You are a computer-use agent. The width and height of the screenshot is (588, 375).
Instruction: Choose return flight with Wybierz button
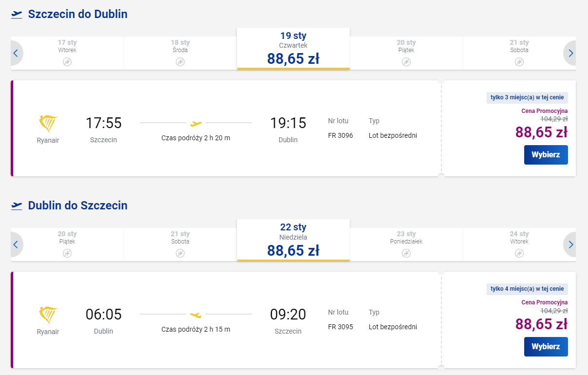pos(546,347)
